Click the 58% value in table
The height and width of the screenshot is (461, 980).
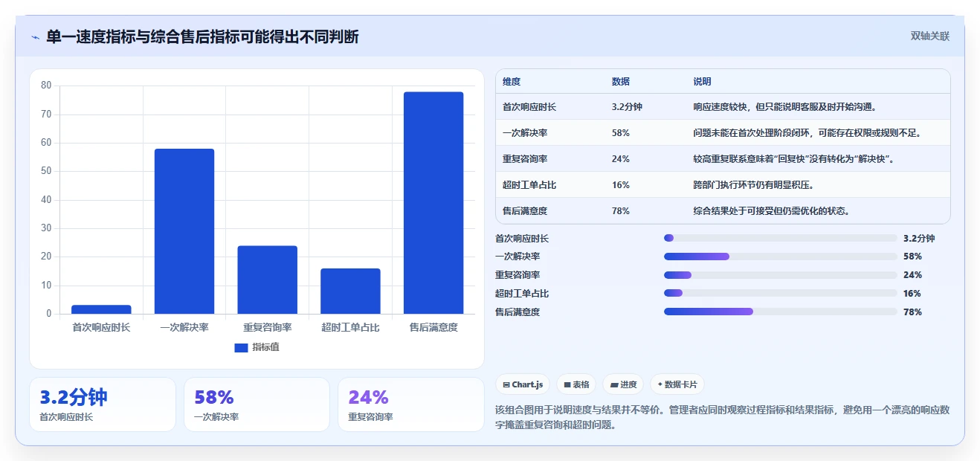[x=621, y=133]
